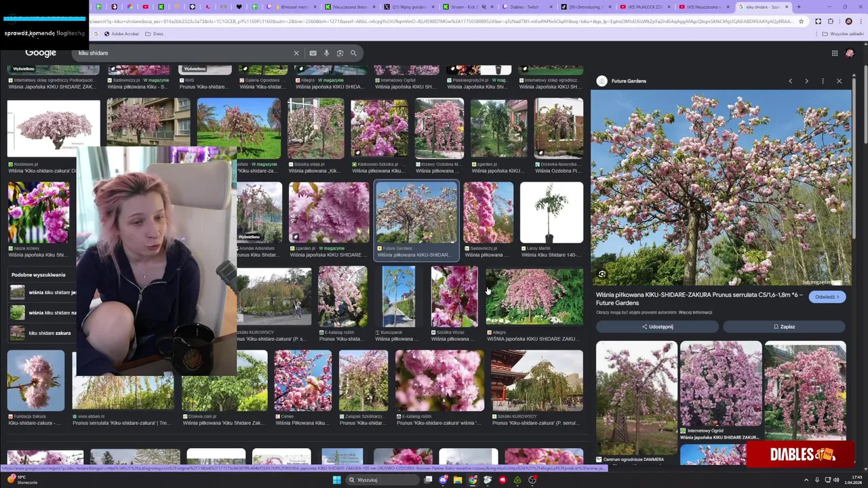
Task: Open the Roslinowo.pl white background tree thumbnail
Action: click(54, 129)
